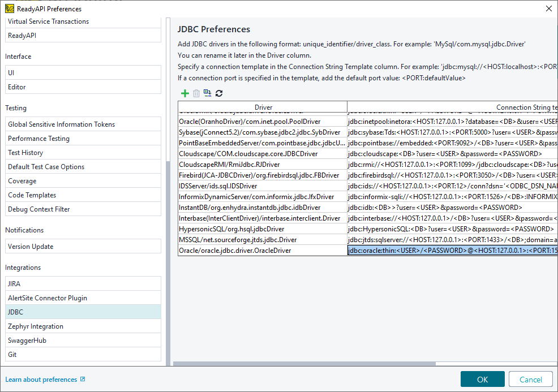Select JIRA integration settings

point(83,283)
